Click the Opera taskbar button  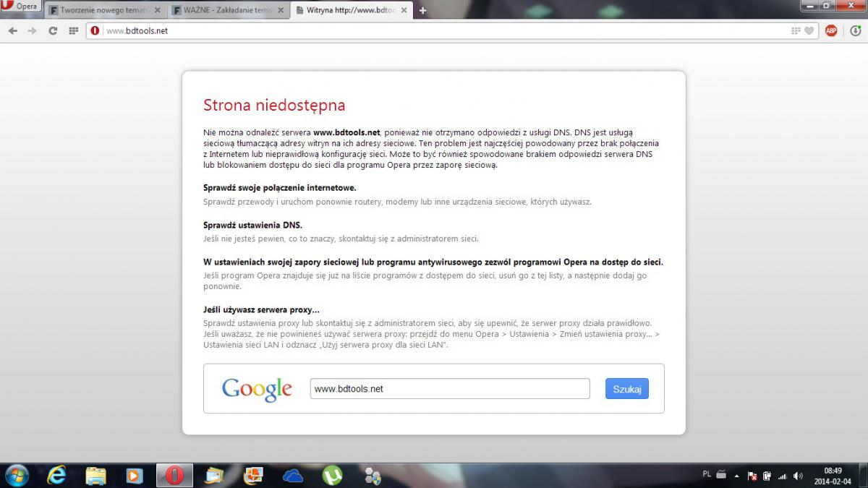[x=174, y=475]
